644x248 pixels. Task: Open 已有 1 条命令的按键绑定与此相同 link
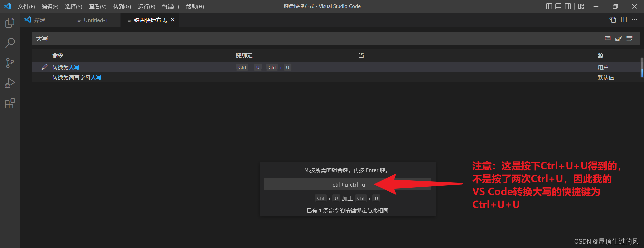point(347,210)
